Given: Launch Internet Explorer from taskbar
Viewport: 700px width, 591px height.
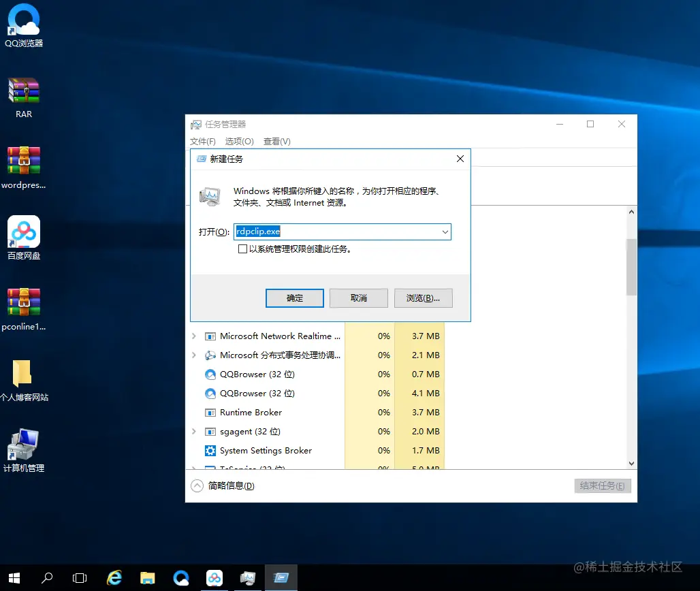Looking at the screenshot, I should 114,578.
